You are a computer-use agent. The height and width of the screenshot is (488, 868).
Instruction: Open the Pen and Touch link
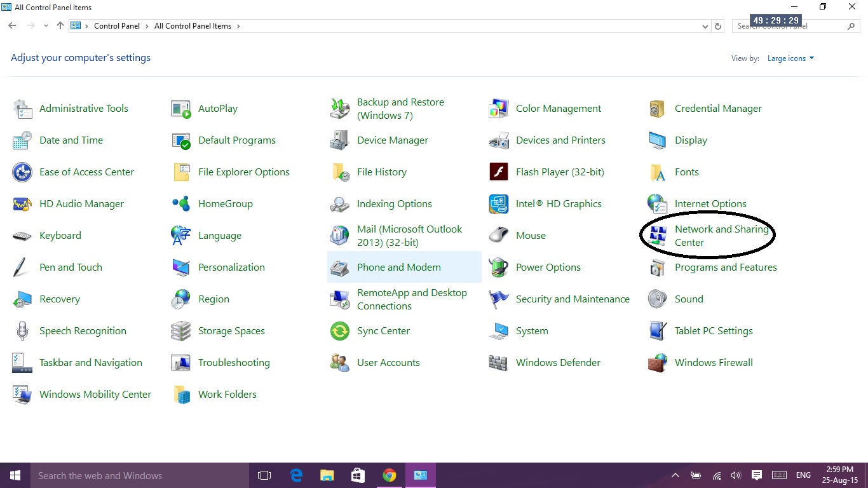point(71,268)
